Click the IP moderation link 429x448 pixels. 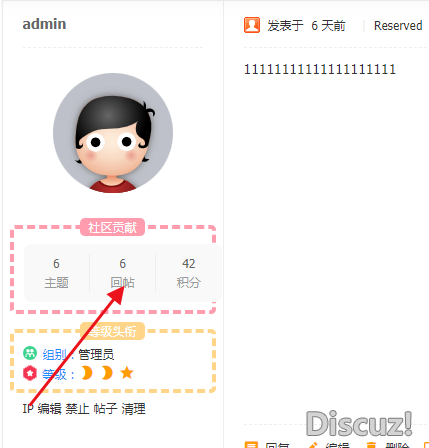coord(28,408)
